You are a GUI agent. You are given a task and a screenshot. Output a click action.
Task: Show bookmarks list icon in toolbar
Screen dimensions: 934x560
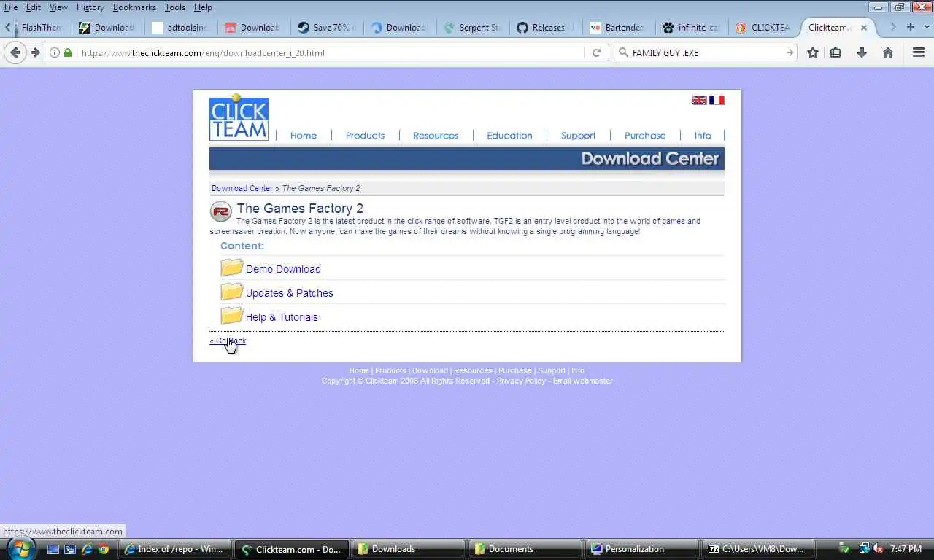[835, 52]
